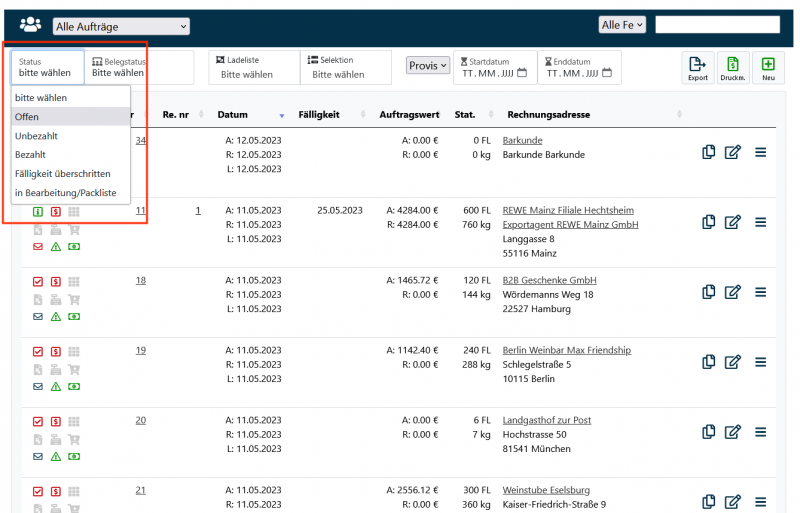Open Berlin Weinbar Max Friendship link
Image resolution: width=800 pixels, height=513 pixels.
click(566, 350)
